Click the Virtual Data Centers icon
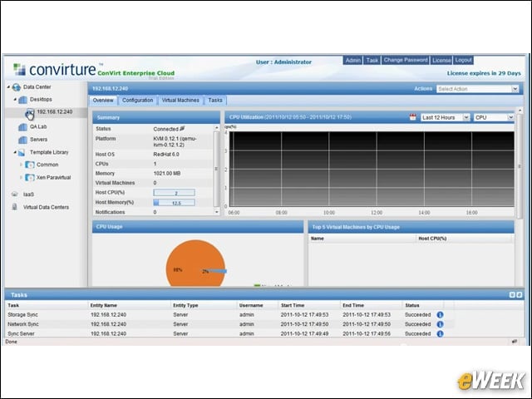 (15, 207)
